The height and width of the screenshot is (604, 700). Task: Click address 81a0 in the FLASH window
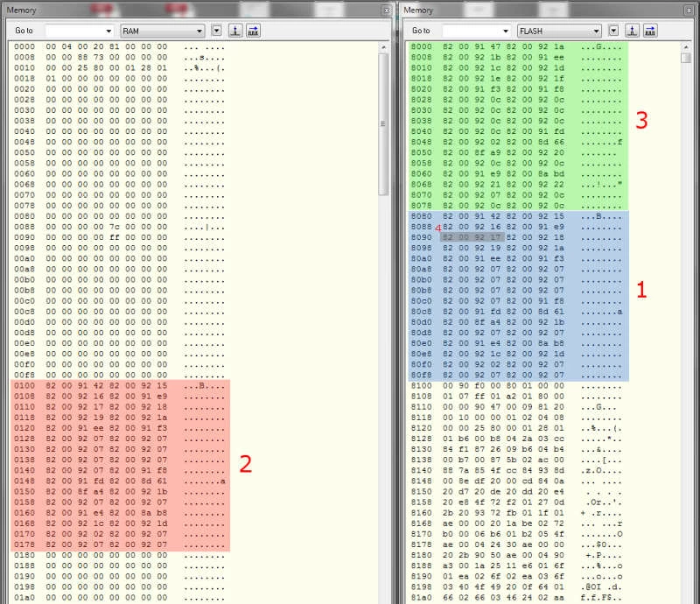pos(421,597)
